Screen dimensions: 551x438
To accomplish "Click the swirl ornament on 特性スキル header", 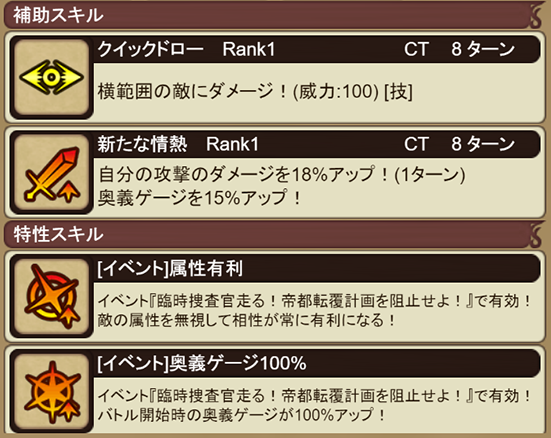I will click(536, 235).
